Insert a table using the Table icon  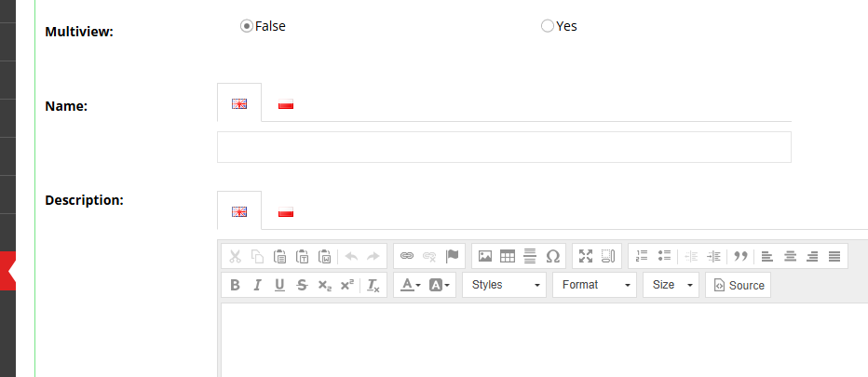coord(508,256)
